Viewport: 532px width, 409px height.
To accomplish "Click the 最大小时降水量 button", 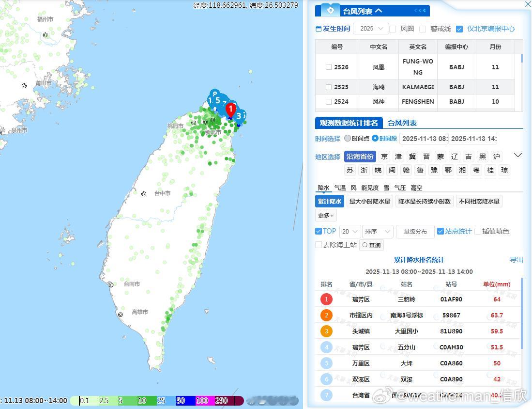I will coord(370,202).
